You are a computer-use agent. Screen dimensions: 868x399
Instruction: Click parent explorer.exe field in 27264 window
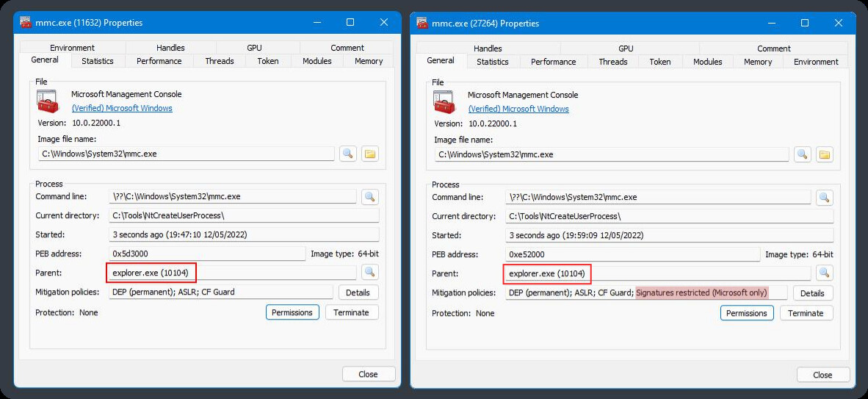point(658,273)
